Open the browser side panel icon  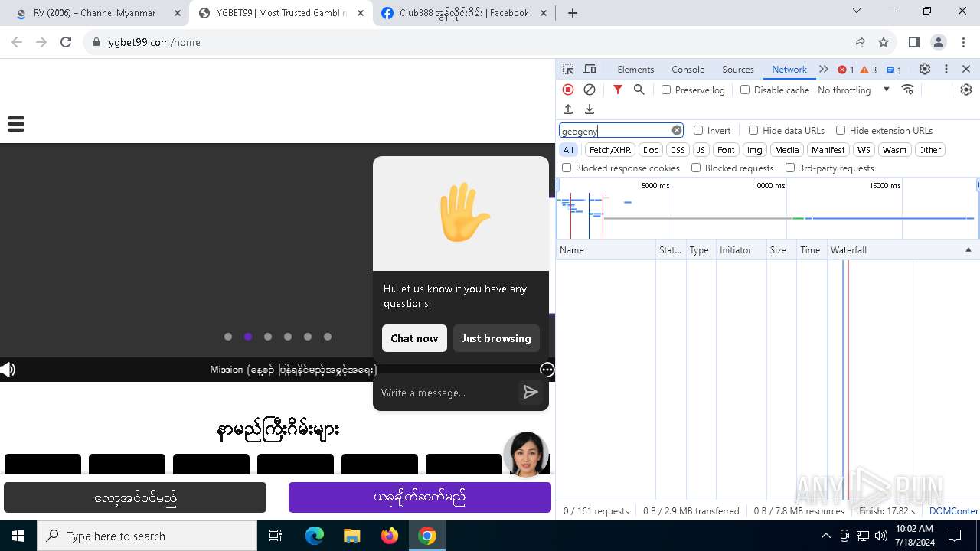pyautogui.click(x=913, y=42)
